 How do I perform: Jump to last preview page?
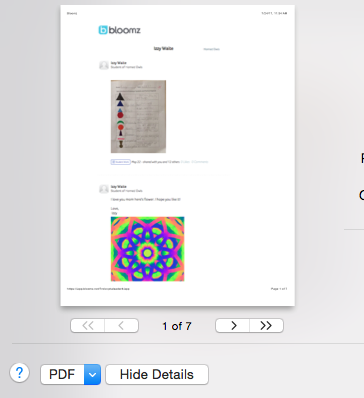click(x=266, y=326)
